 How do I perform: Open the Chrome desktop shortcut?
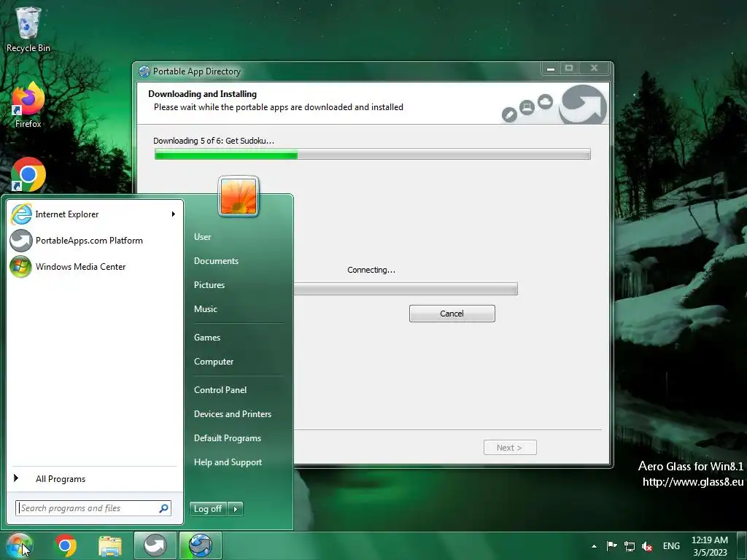pos(28,174)
